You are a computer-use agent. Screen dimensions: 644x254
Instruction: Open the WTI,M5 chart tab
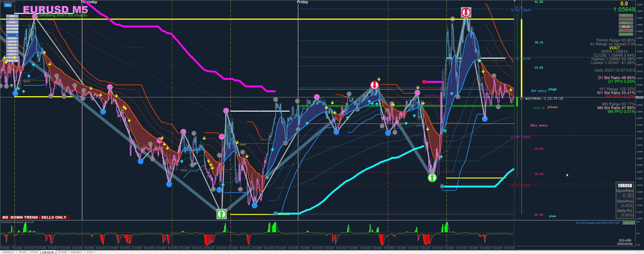pos(22,252)
